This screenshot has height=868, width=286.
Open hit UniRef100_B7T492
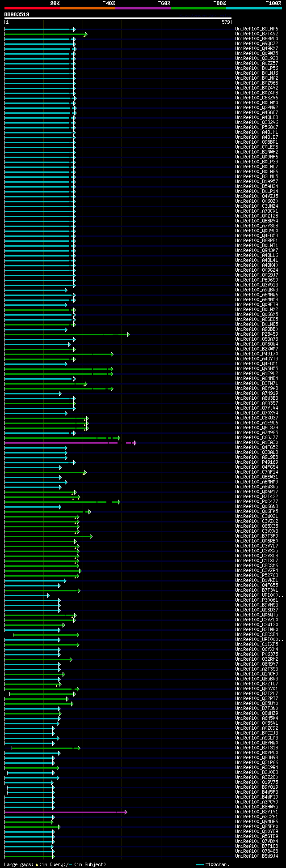click(x=257, y=34)
